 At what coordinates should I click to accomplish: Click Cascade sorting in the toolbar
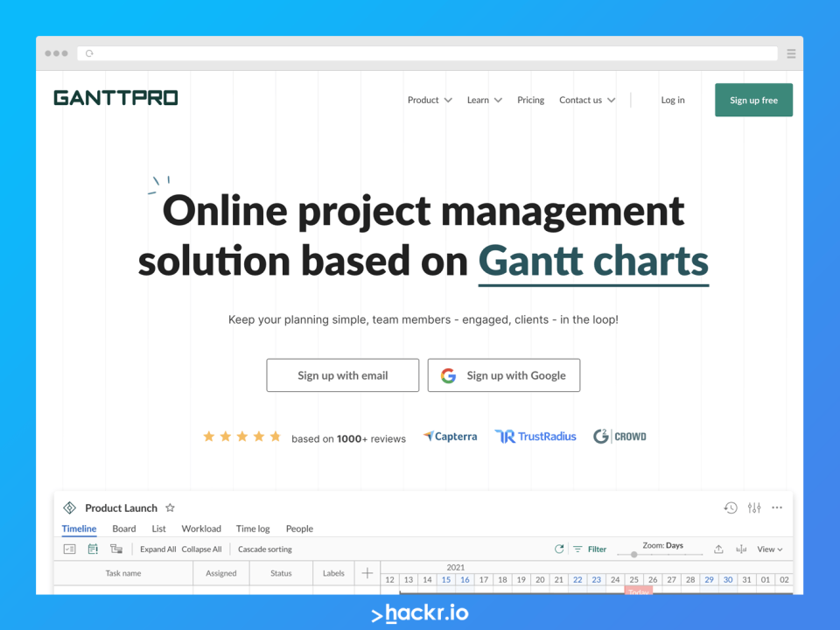tap(265, 549)
